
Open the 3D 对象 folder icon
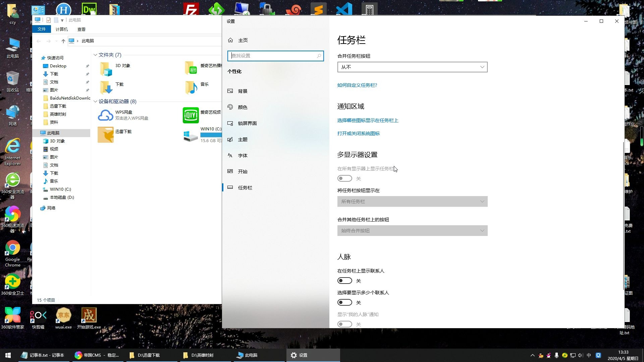click(x=106, y=68)
